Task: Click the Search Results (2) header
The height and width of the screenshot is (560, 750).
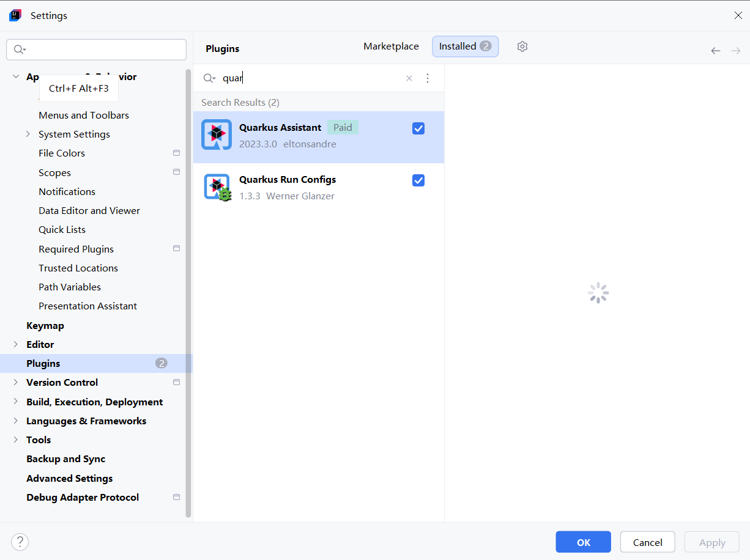Action: point(240,102)
